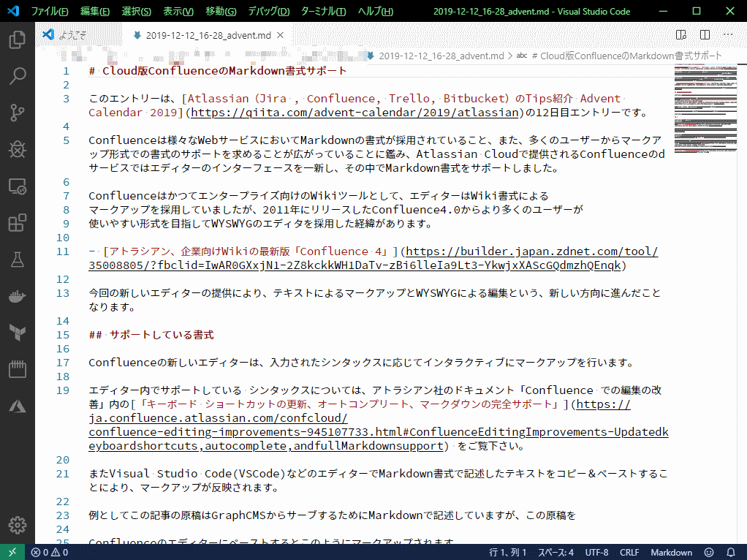The height and width of the screenshot is (560, 747).
Task: Change indentation via スペース: 4
Action: point(555,552)
